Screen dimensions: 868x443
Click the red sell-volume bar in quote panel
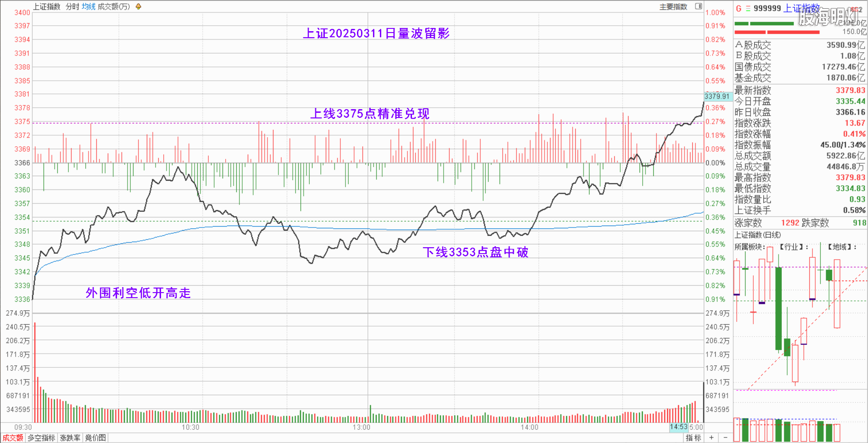point(777,32)
